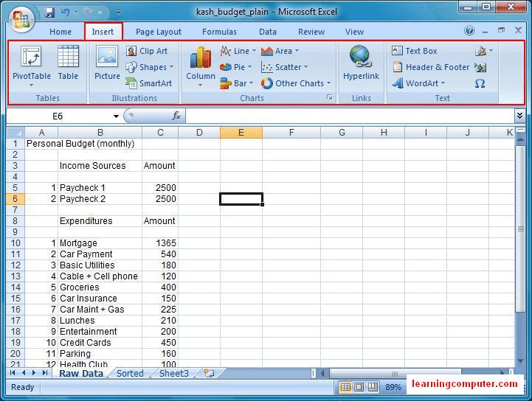Select column E header

coord(241,133)
